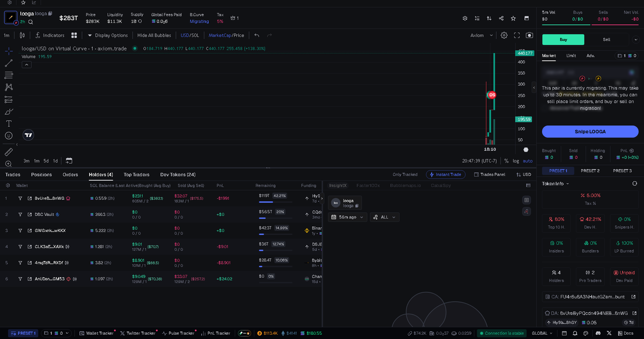
Task: Select the text annotation tool
Action: (x=9, y=124)
